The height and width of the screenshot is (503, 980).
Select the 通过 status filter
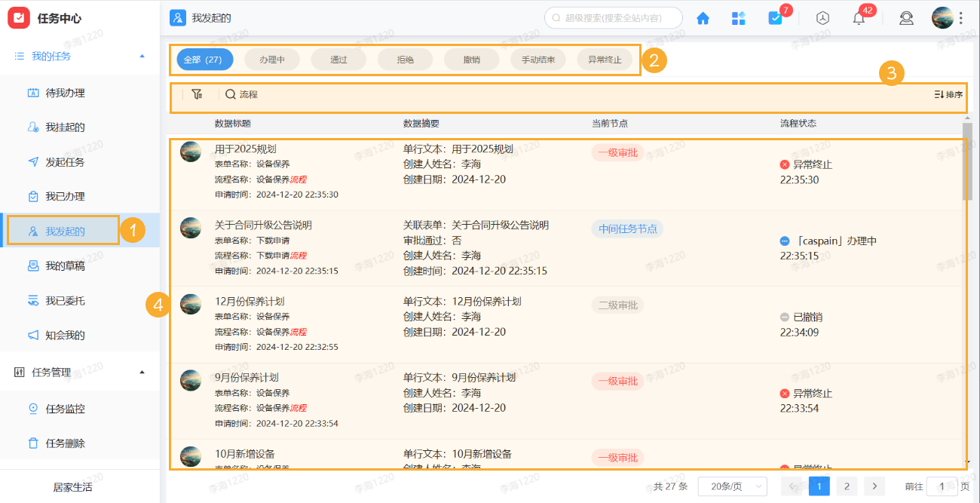pyautogui.click(x=338, y=59)
